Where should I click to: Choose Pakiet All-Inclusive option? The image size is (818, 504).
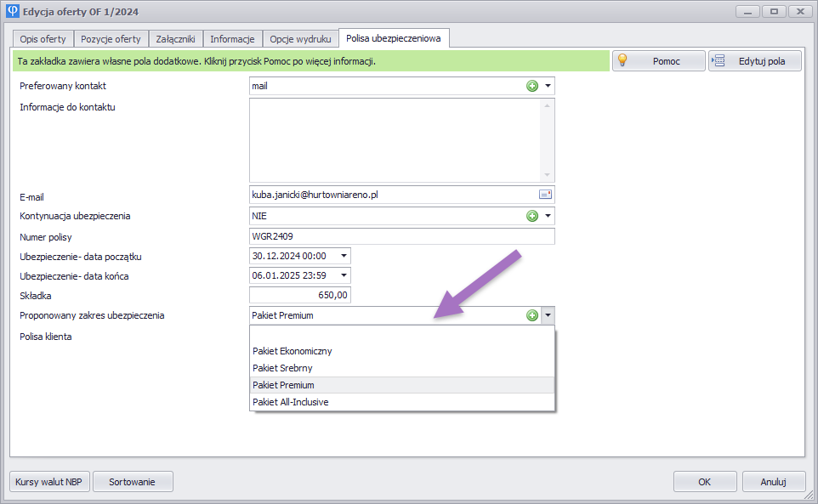[290, 402]
